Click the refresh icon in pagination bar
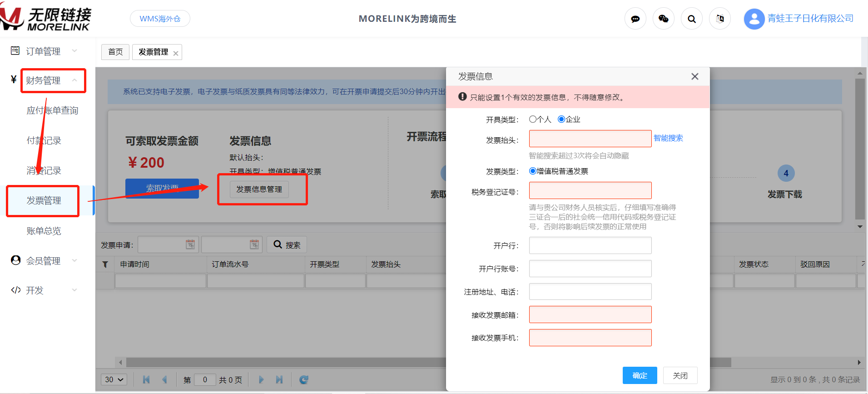The width and height of the screenshot is (868, 394). [304, 379]
